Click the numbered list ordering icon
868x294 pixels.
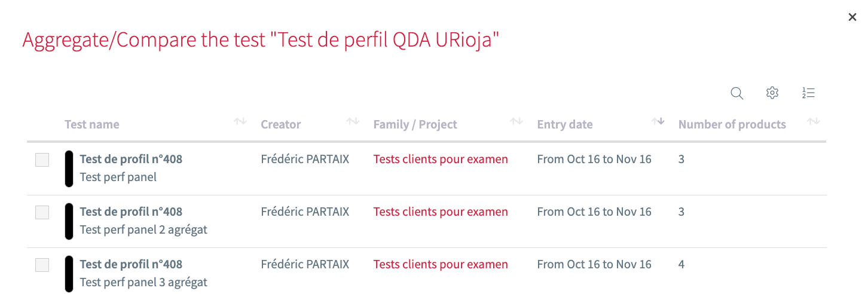(808, 93)
